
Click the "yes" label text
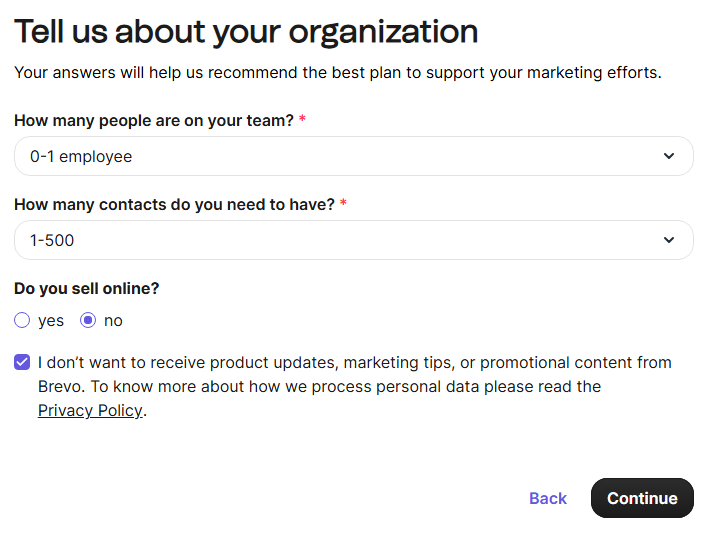pyautogui.click(x=51, y=321)
